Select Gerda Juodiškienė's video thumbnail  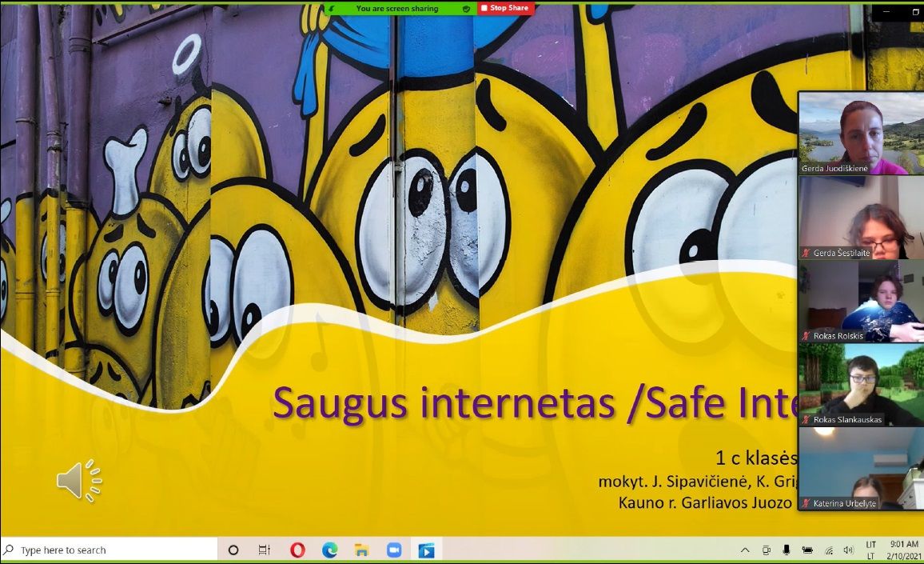pos(861,133)
